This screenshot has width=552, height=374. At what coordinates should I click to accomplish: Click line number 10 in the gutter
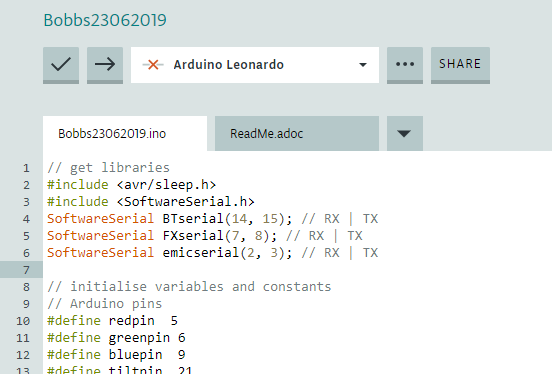(x=23, y=321)
